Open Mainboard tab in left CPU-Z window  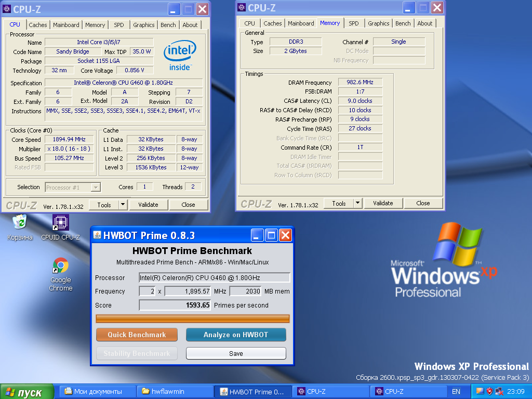click(66, 25)
